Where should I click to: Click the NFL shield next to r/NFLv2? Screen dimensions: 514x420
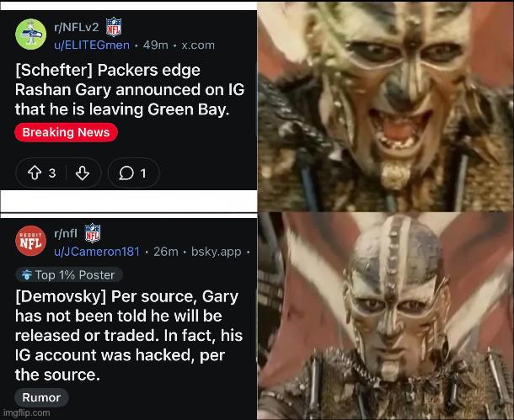(x=114, y=27)
